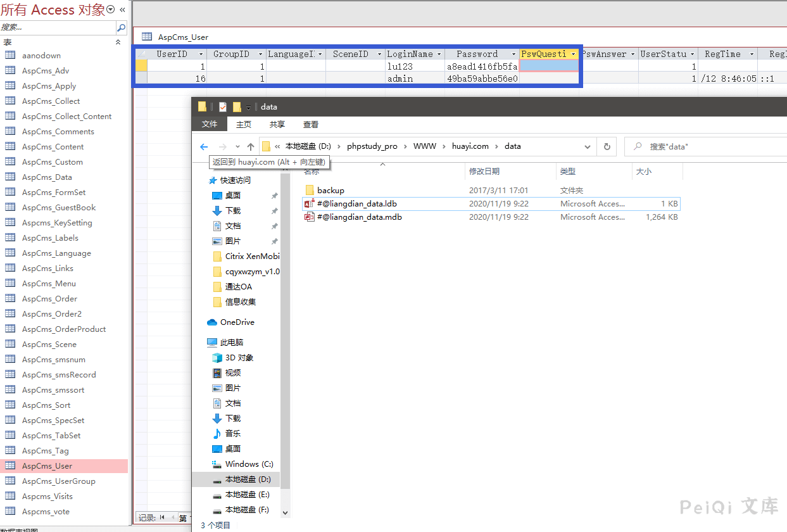Select the #@liangdian_data.ldb file
The image size is (787, 532).
356,204
